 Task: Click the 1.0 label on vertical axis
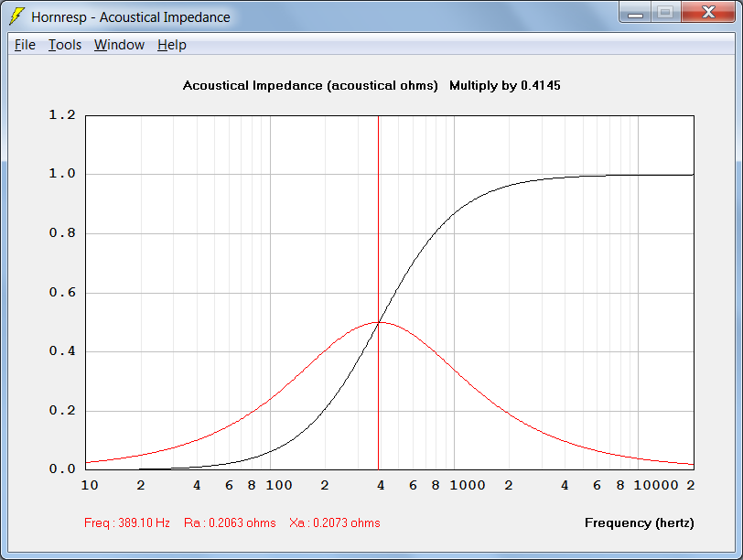pos(62,174)
